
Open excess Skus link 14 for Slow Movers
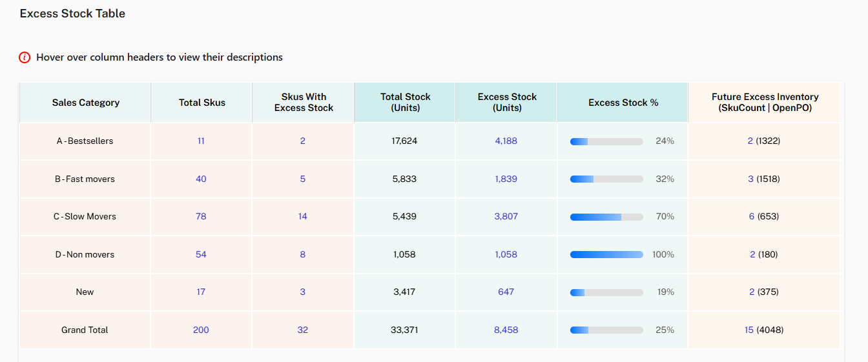point(303,216)
